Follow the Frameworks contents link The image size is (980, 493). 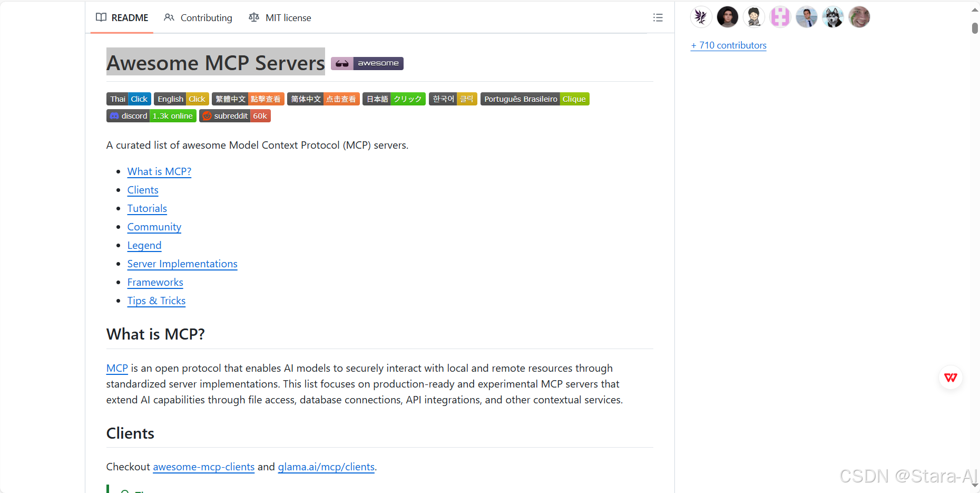(x=155, y=282)
